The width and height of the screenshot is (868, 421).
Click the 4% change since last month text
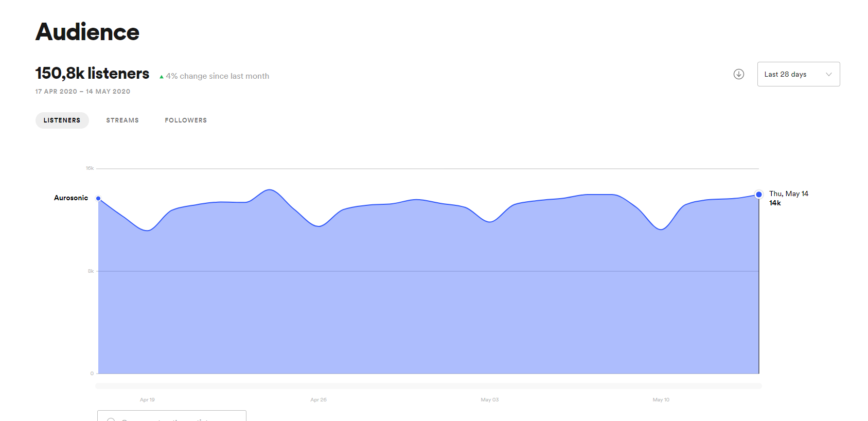point(217,76)
